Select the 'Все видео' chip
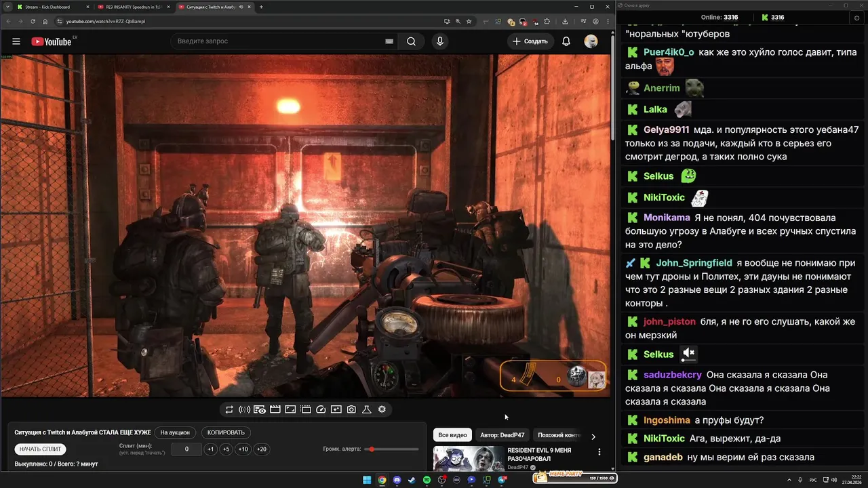868x488 pixels. pos(452,435)
